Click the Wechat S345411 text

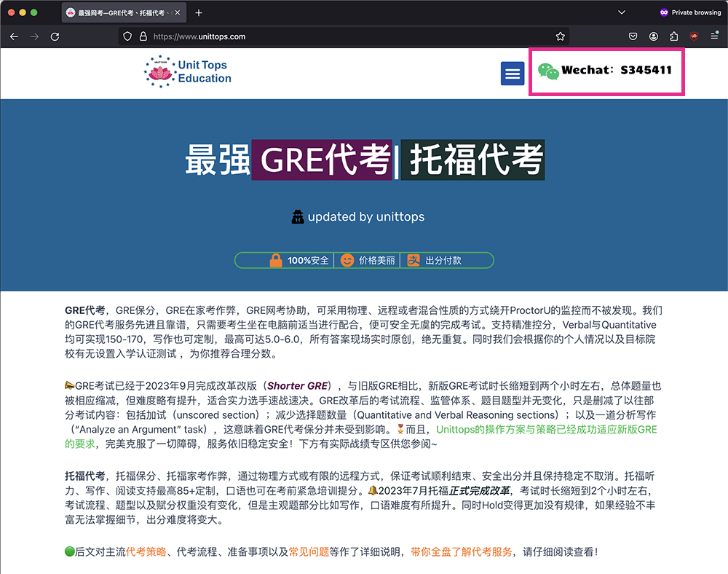(x=617, y=70)
